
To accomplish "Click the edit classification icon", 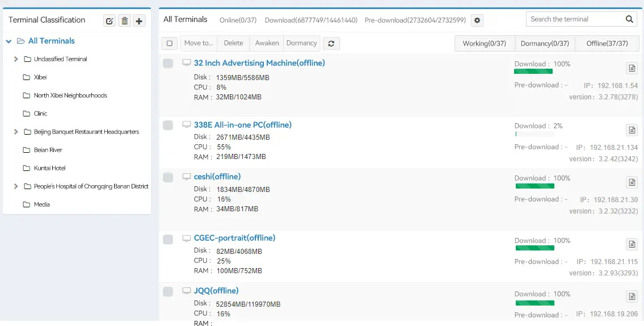I will pos(110,21).
